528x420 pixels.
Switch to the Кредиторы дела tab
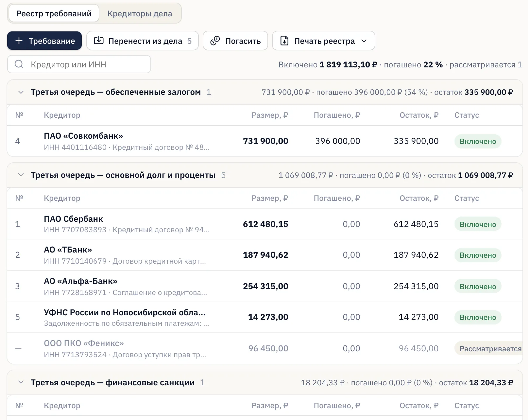140,13
